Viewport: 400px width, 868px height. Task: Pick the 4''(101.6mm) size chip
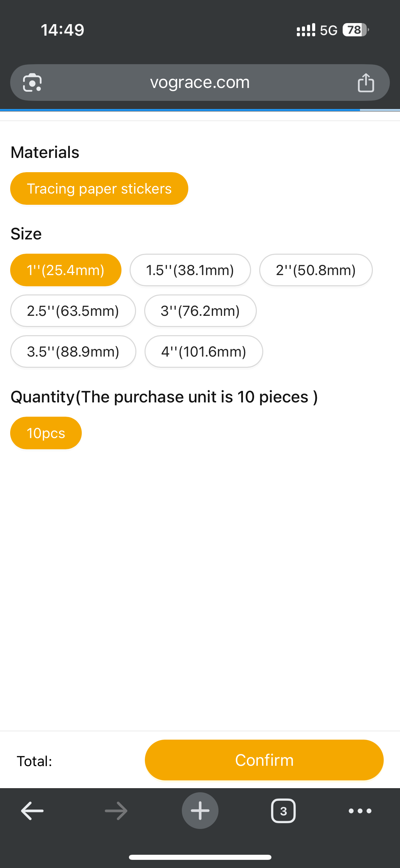[x=204, y=351]
